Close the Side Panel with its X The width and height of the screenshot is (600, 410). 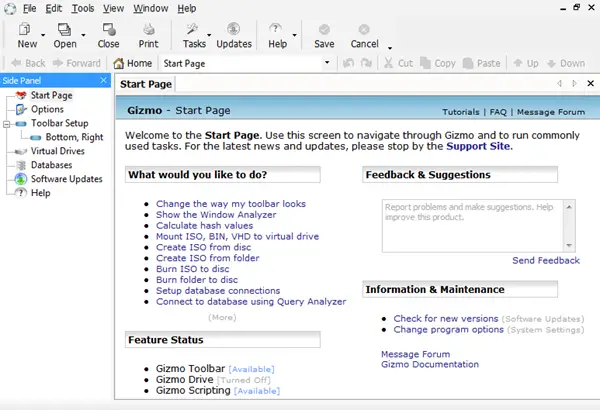[103, 80]
